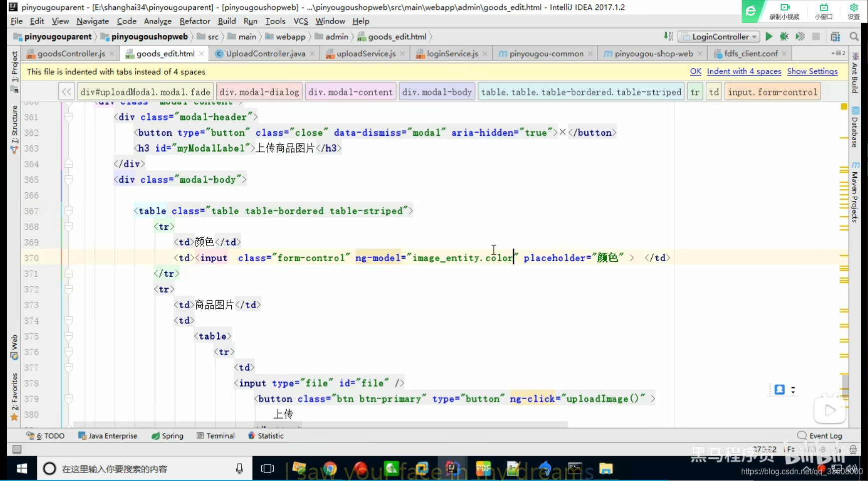Screen dimensions: 868x481
Task: Open Task View icon on taskbar
Action: pos(268,469)
